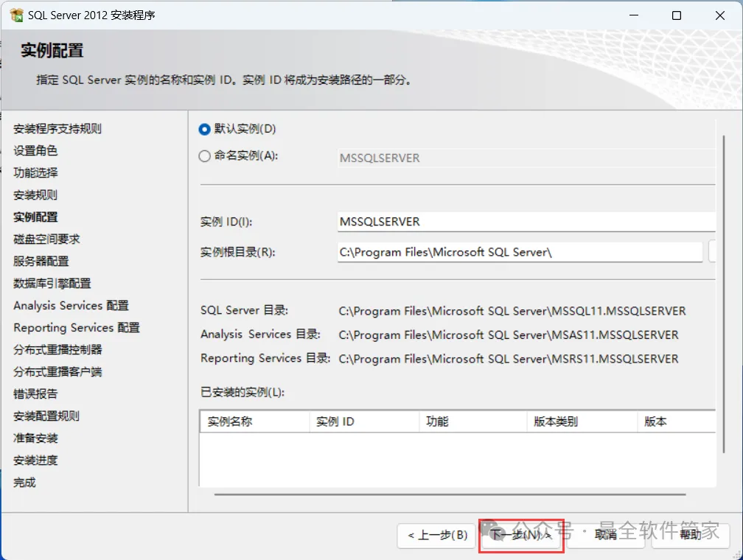Select 服务器配置 step in sidebar
Screen dimensions: 743x560
click(x=41, y=262)
